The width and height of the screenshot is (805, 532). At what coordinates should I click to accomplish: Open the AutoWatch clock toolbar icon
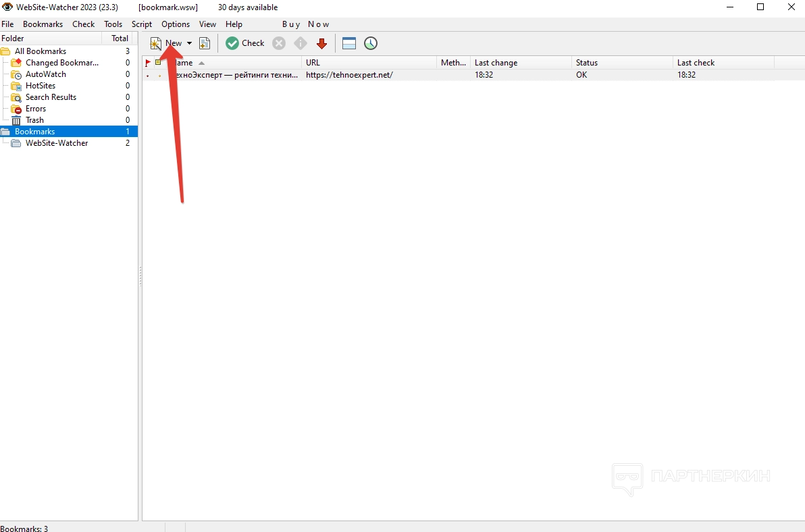click(371, 43)
